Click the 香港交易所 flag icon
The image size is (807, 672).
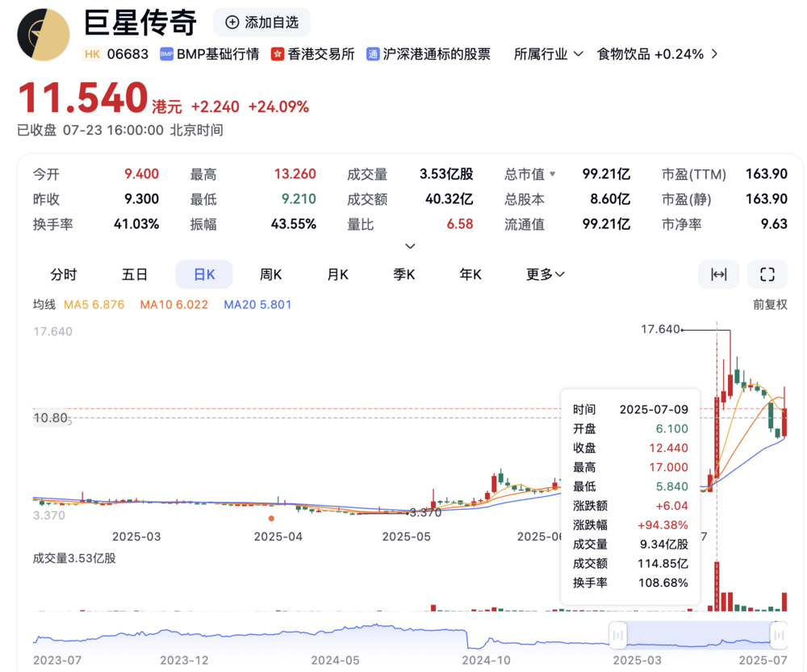[278, 54]
